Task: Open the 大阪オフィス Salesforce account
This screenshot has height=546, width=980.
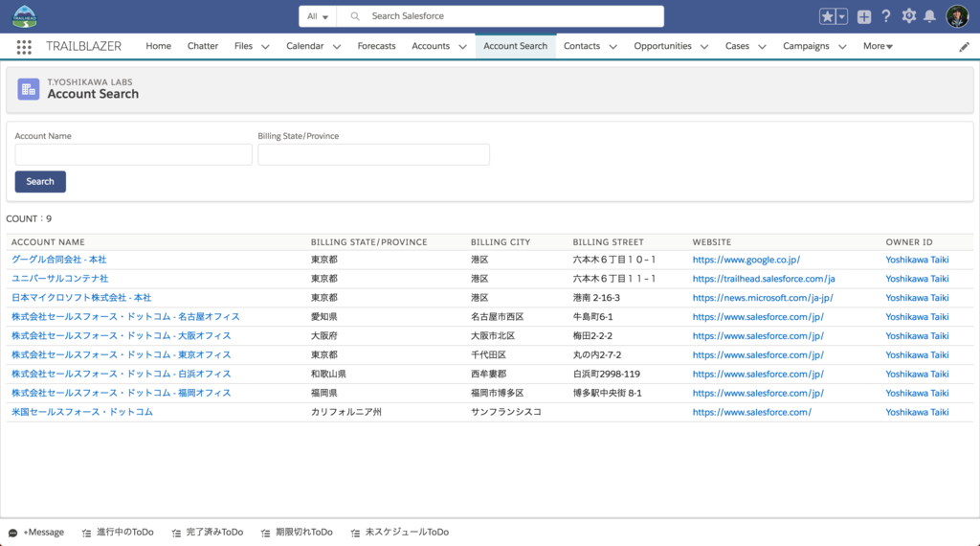Action: [x=122, y=336]
